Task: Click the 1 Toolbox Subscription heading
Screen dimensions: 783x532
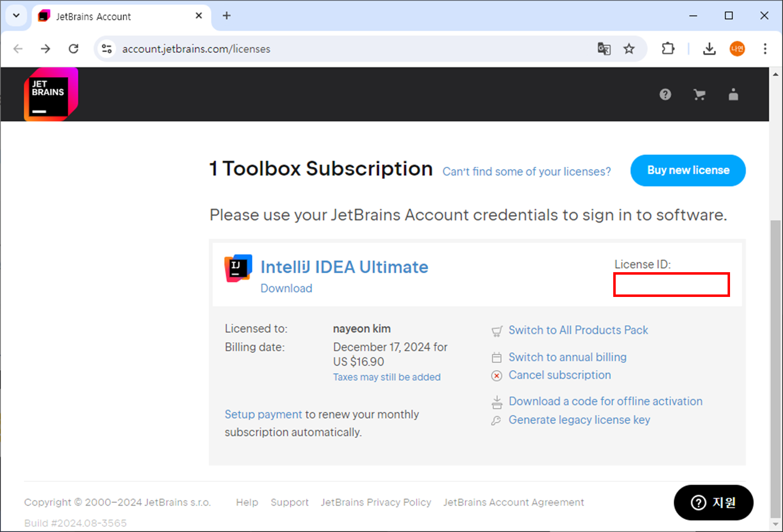Action: 321,169
